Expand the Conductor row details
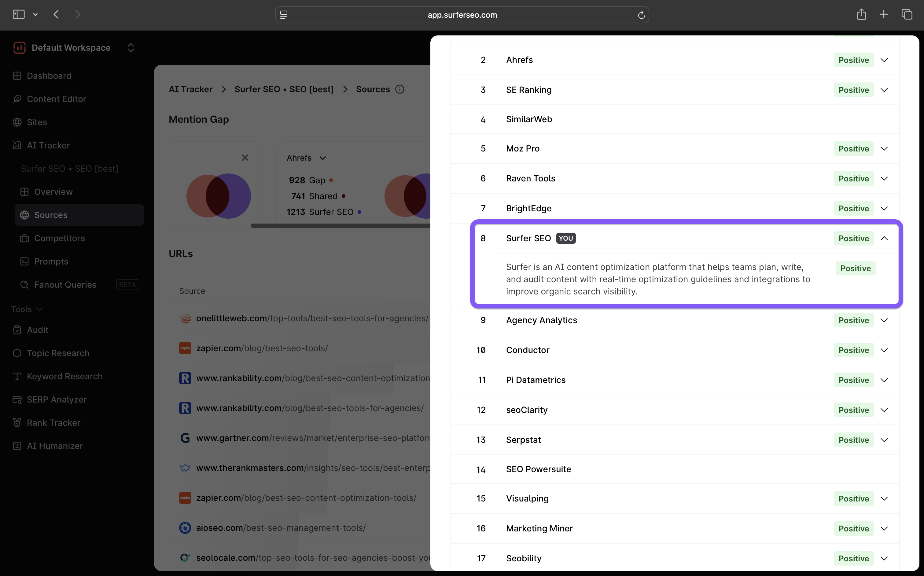Viewport: 924px width, 576px height. (x=884, y=350)
